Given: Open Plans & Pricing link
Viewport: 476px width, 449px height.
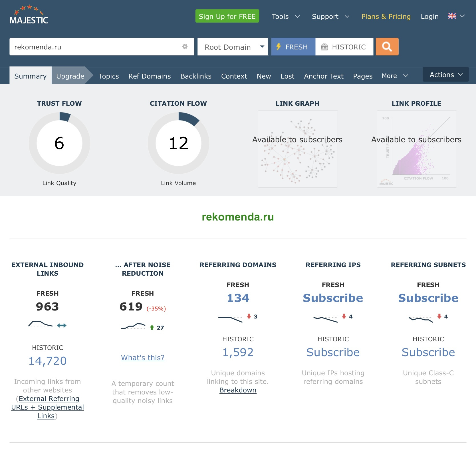Looking at the screenshot, I should click(x=386, y=16).
